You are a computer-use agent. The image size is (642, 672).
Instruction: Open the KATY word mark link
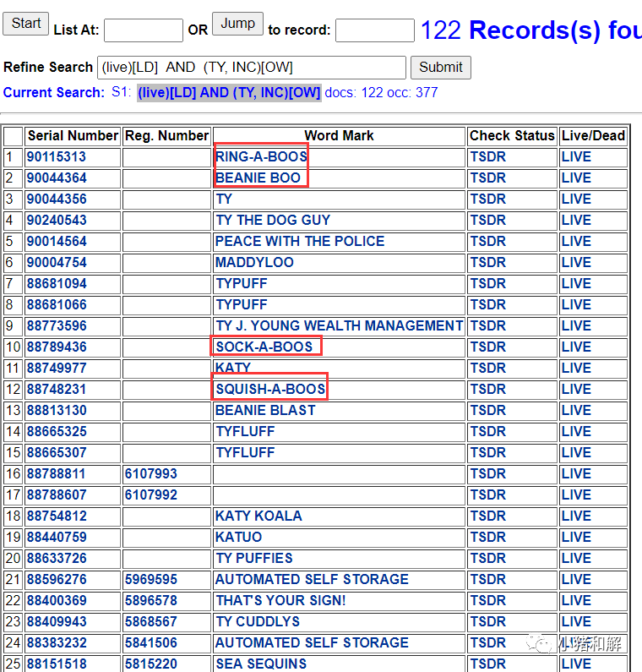coord(233,369)
